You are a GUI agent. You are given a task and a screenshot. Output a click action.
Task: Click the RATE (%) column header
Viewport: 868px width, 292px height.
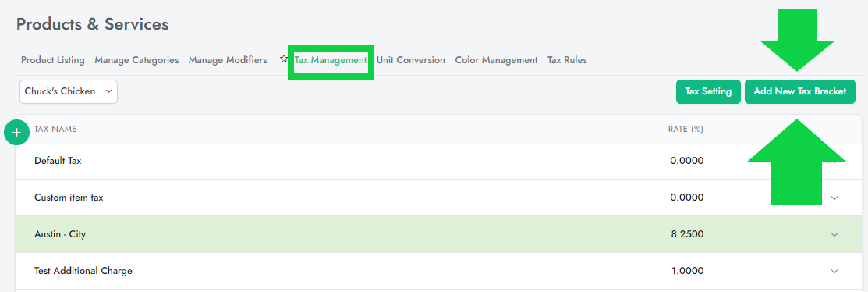pos(686,129)
